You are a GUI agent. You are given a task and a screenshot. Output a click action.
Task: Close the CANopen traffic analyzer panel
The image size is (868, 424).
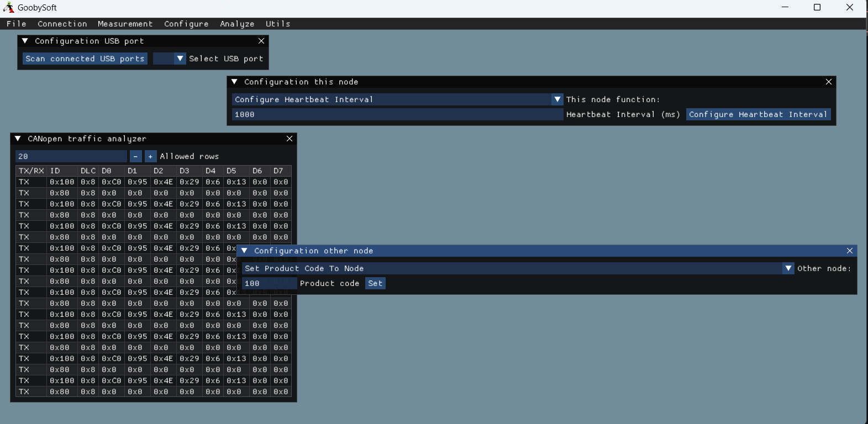tap(290, 139)
